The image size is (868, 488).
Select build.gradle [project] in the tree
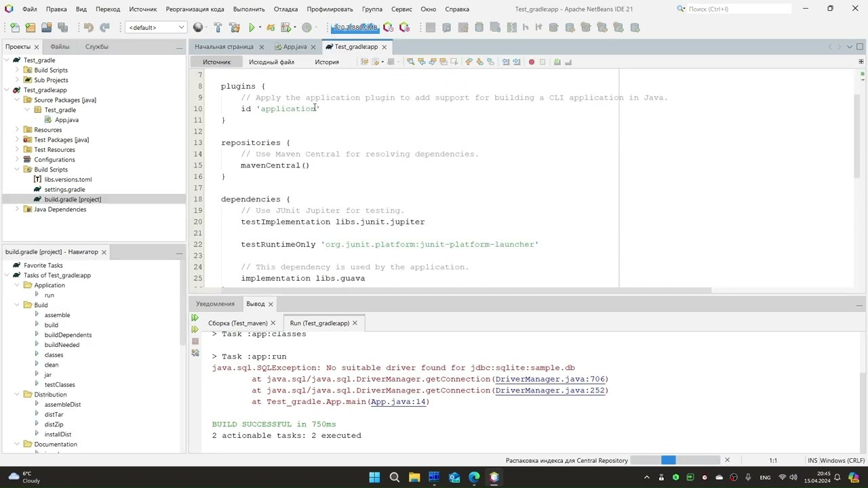point(73,199)
